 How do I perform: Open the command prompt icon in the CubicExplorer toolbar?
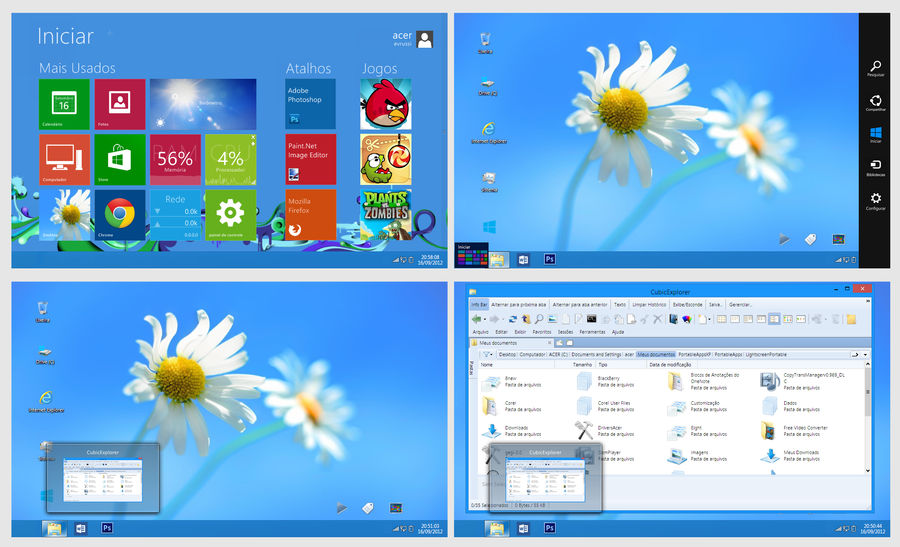click(x=591, y=319)
